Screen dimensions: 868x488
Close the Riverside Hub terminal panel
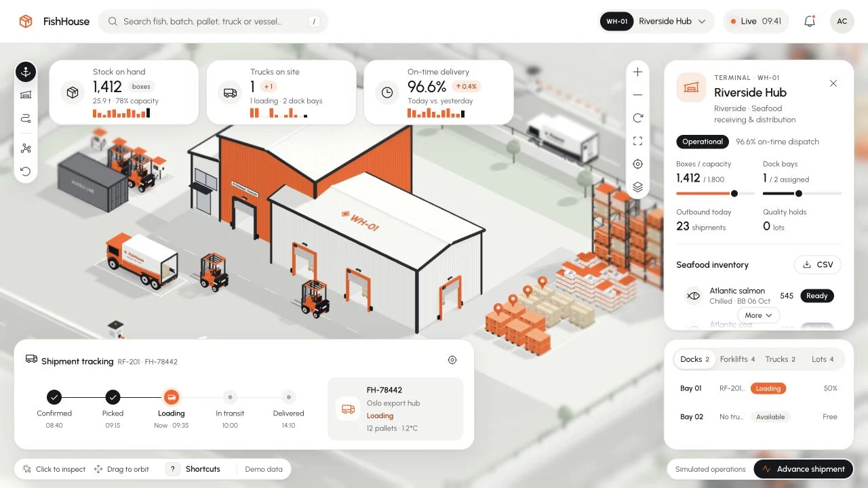coord(833,83)
